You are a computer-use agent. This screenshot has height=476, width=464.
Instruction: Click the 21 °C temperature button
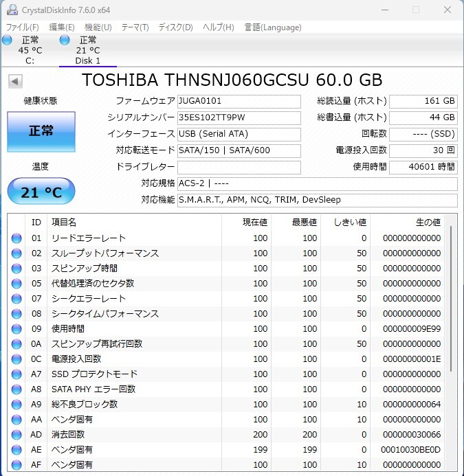41,192
